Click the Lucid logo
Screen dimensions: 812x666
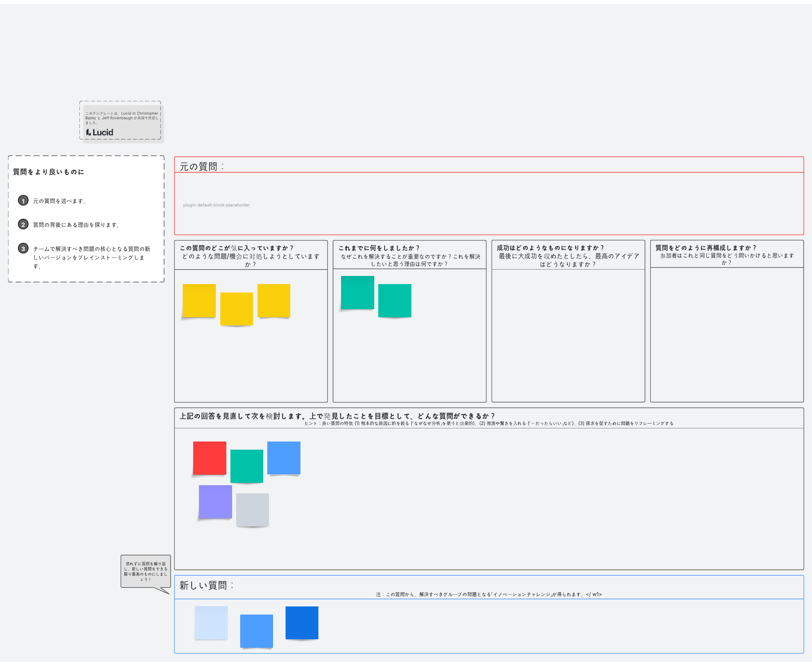100,132
